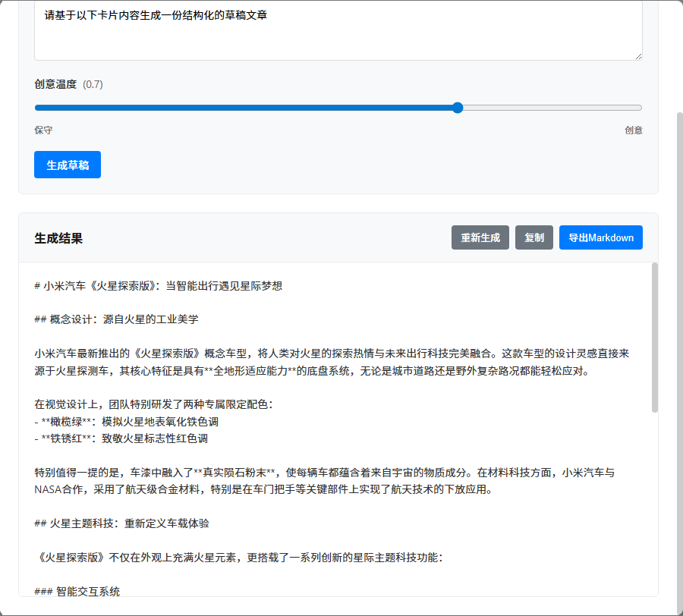Click the line 在视觉设计上，团队特别研发了
683x616 pixels.
tap(154, 404)
